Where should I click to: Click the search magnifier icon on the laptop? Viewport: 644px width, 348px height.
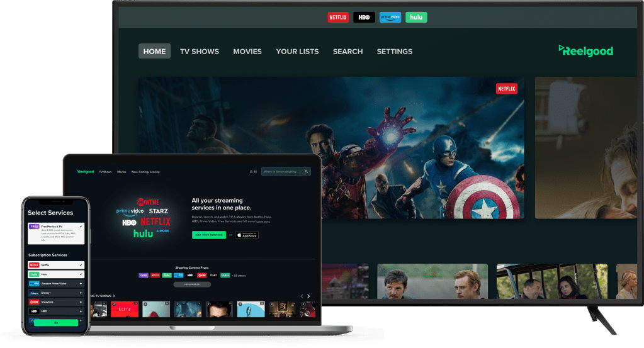coord(307,172)
